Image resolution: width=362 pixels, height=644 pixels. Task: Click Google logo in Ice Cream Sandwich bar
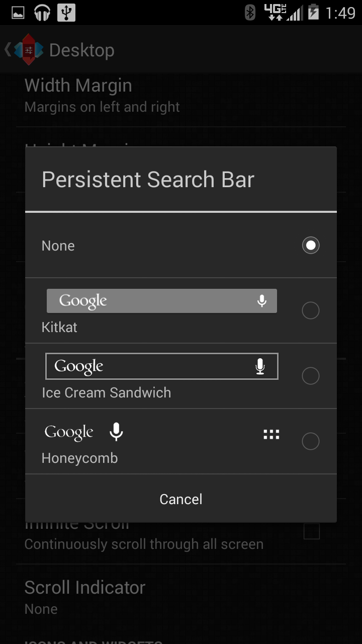click(x=79, y=367)
